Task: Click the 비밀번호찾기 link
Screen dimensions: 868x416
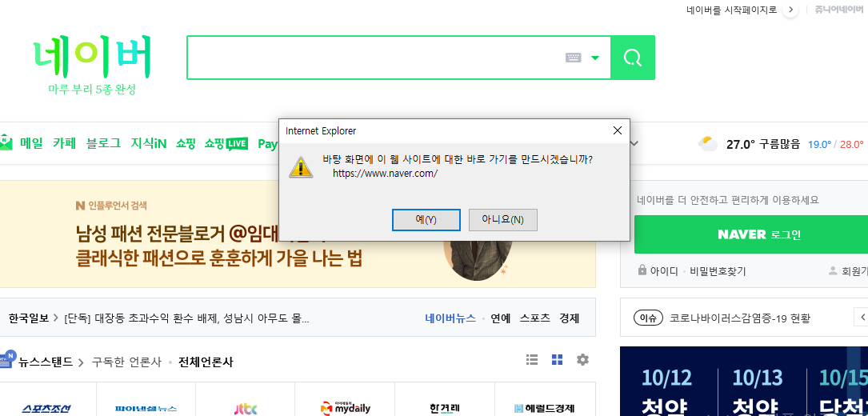Action: 718,271
